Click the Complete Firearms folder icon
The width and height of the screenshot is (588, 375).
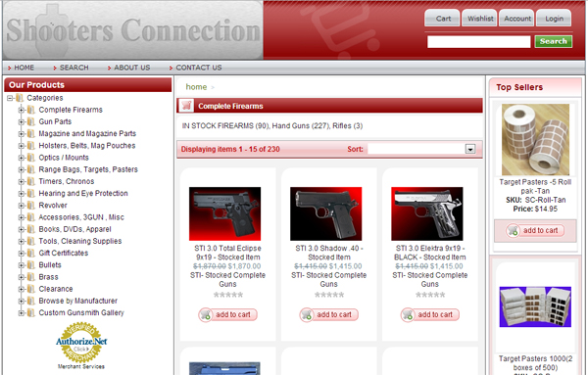click(x=31, y=110)
